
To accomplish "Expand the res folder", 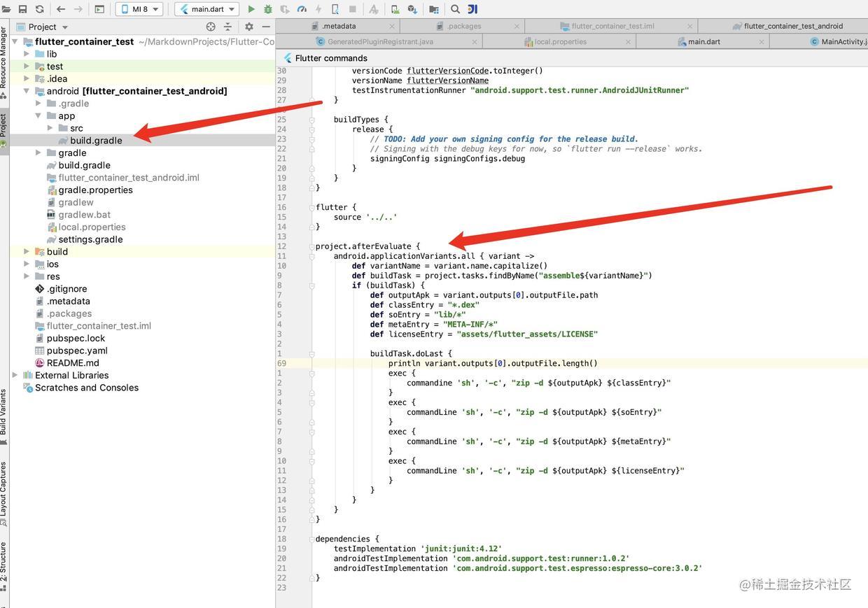I will [27, 276].
